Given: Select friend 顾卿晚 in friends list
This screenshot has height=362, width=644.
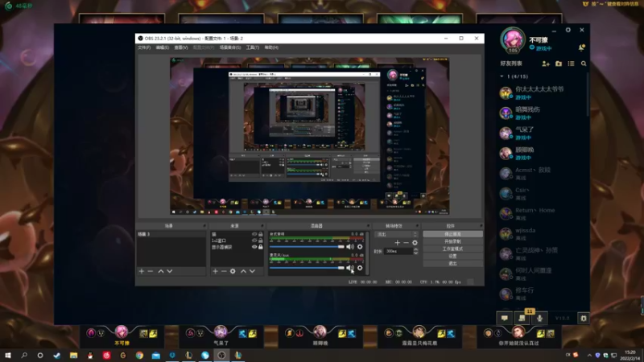Looking at the screenshot, I should pos(542,153).
